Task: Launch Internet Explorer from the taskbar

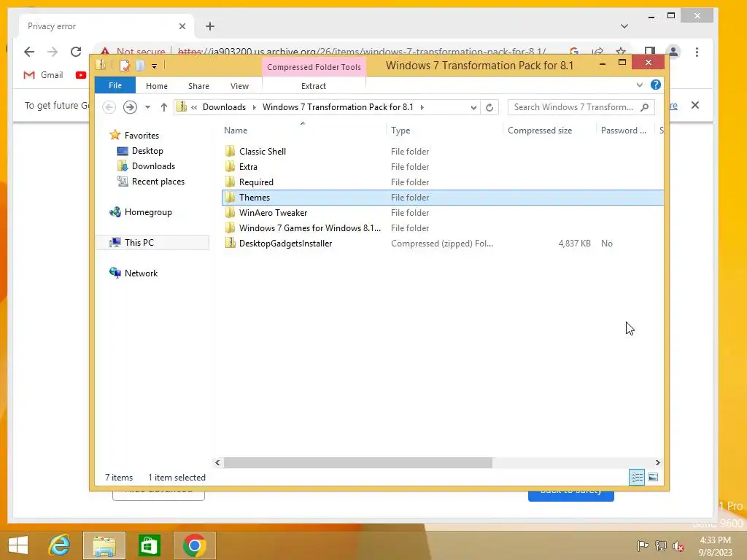Action: [60, 545]
